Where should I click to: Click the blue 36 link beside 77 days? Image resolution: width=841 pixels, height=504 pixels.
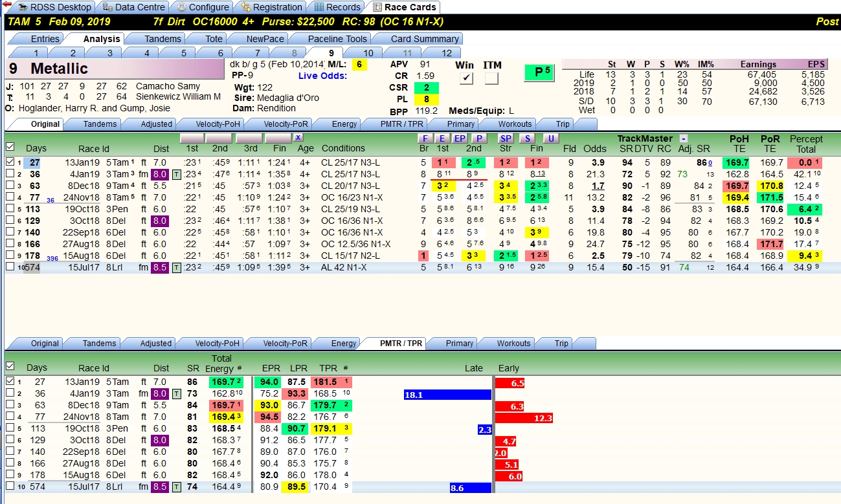(50, 200)
